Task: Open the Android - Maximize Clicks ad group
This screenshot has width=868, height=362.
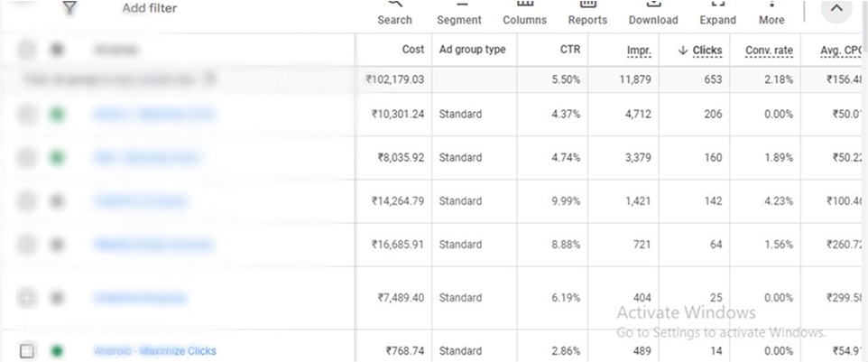Action: point(155,351)
